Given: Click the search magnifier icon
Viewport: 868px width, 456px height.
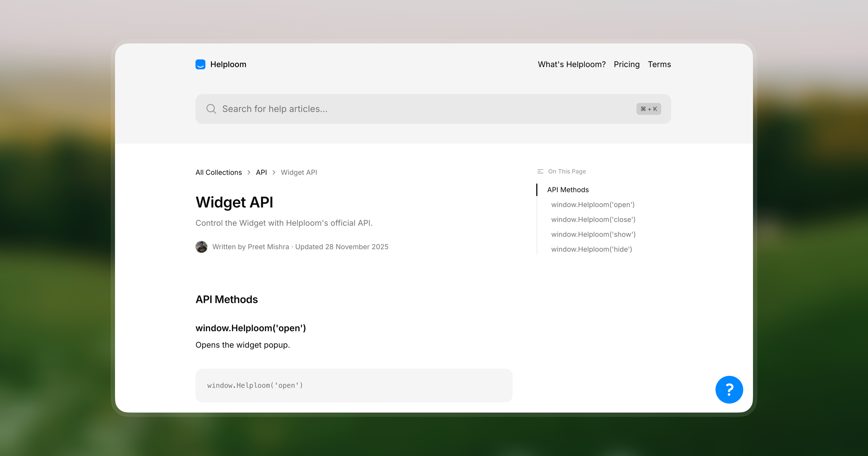Looking at the screenshot, I should point(211,109).
